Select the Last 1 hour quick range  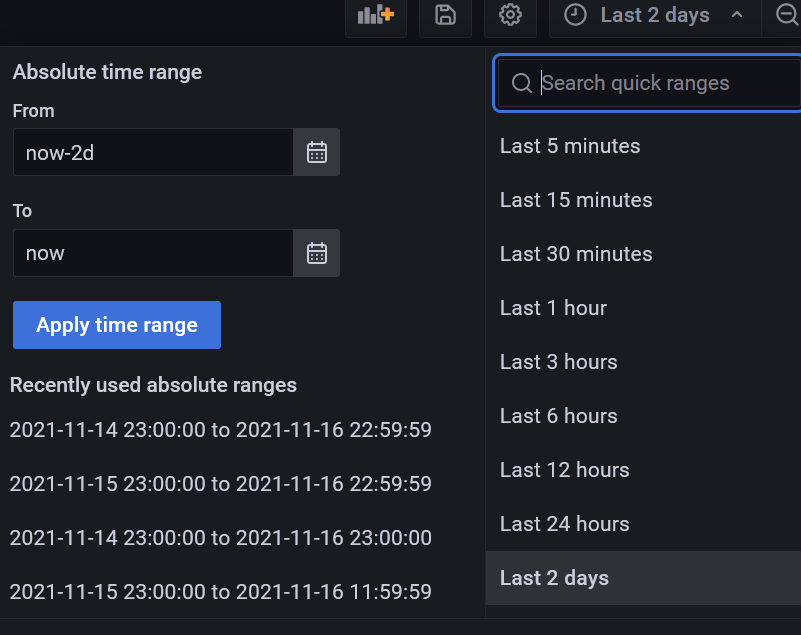click(x=553, y=308)
